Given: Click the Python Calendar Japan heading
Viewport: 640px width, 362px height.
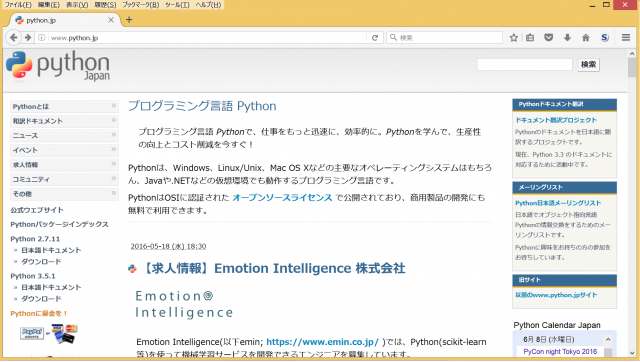Looking at the screenshot, I should tap(557, 325).
